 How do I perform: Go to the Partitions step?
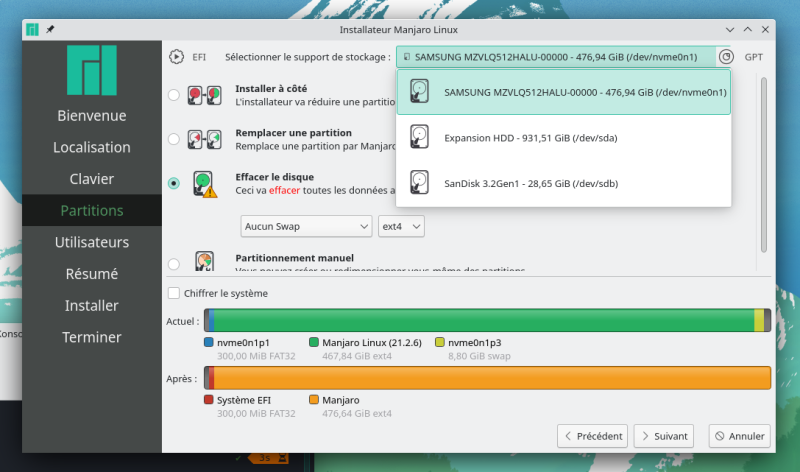click(x=92, y=210)
